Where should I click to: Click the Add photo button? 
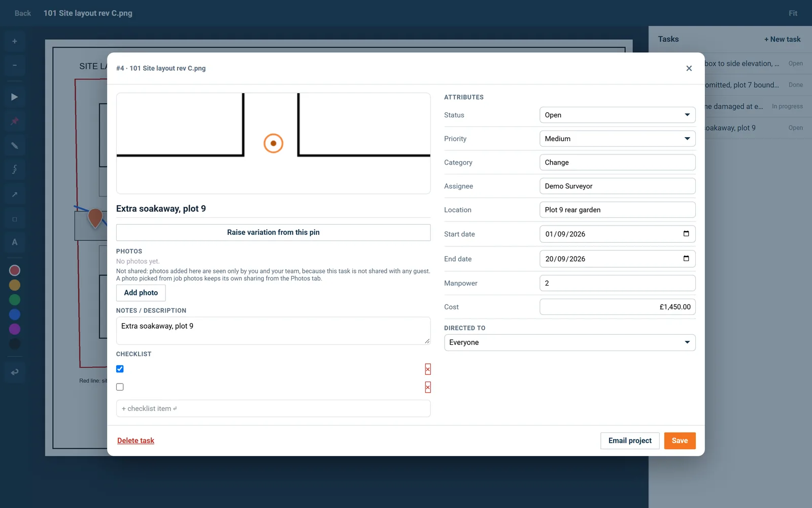click(x=141, y=293)
